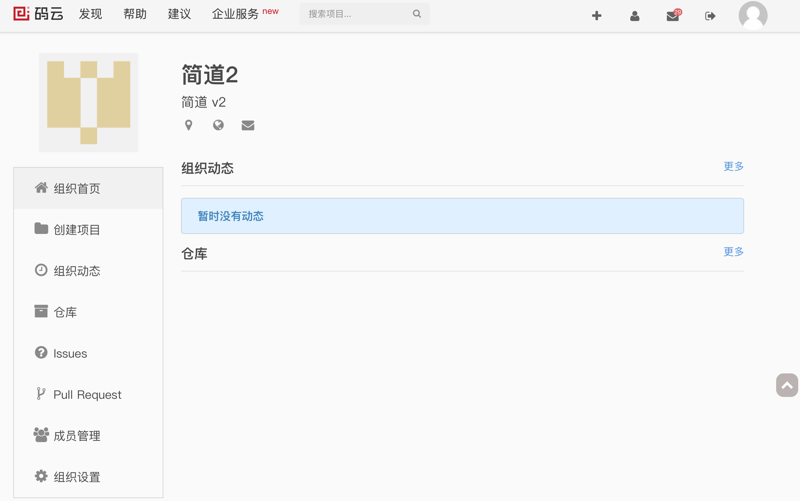Open the 企业服务 menu

click(236, 14)
